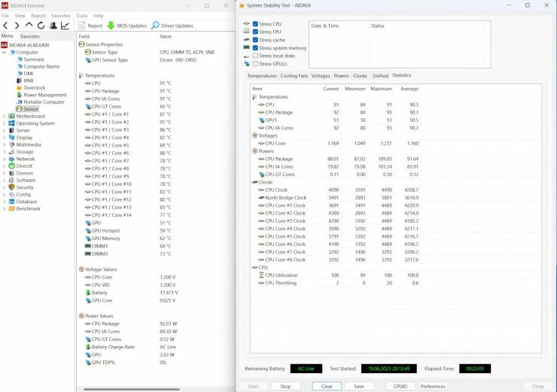Click the CPU Utilization hourglass icon
Image resolution: width=557 pixels, height=392 pixels.
click(261, 275)
